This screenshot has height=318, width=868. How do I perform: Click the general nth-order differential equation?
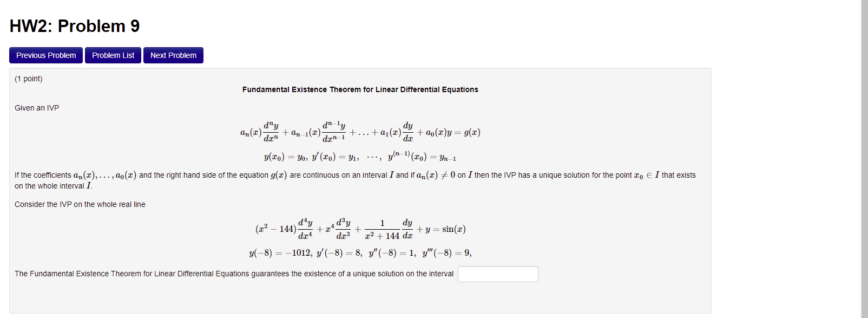coord(359,131)
